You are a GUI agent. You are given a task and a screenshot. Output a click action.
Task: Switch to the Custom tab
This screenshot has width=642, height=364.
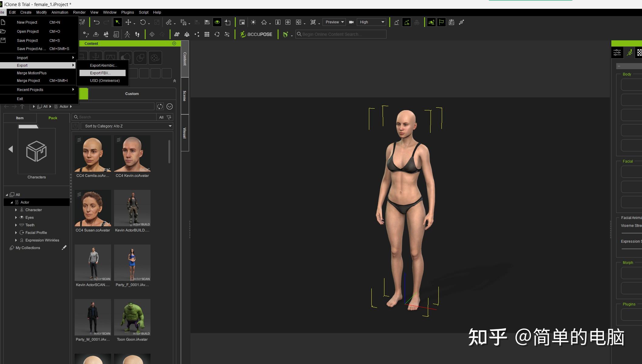click(x=132, y=94)
